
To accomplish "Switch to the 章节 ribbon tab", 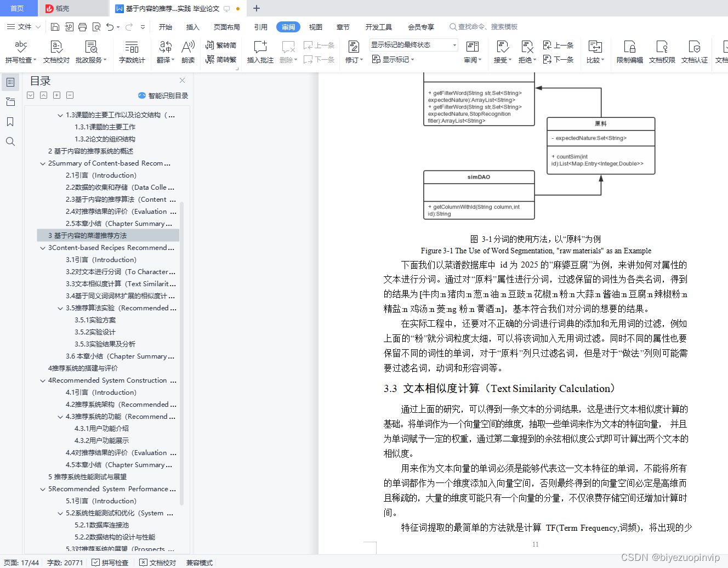I will point(343,27).
